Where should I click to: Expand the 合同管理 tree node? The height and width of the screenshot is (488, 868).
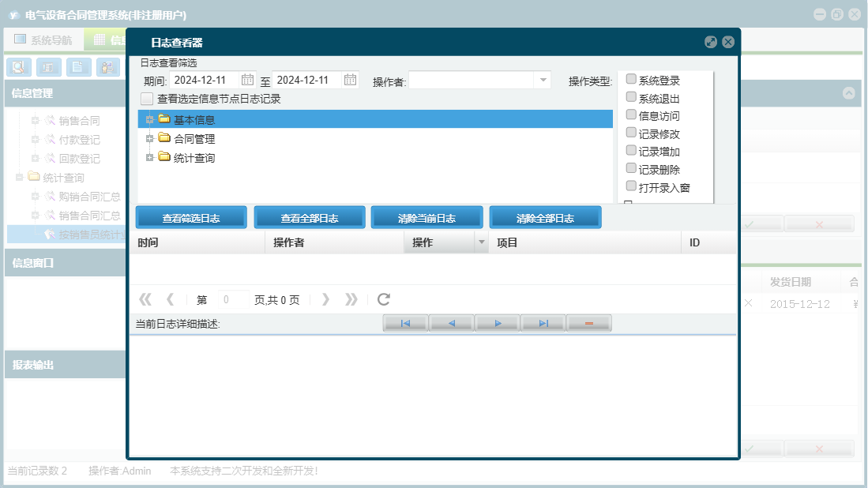click(x=149, y=139)
